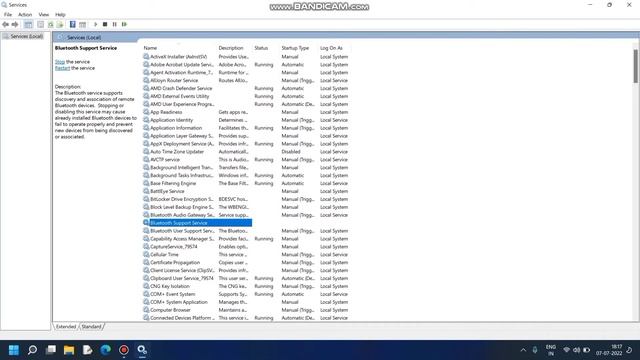Select the AMD External Events Utility row
This screenshot has height=360, width=640.
(246, 96)
